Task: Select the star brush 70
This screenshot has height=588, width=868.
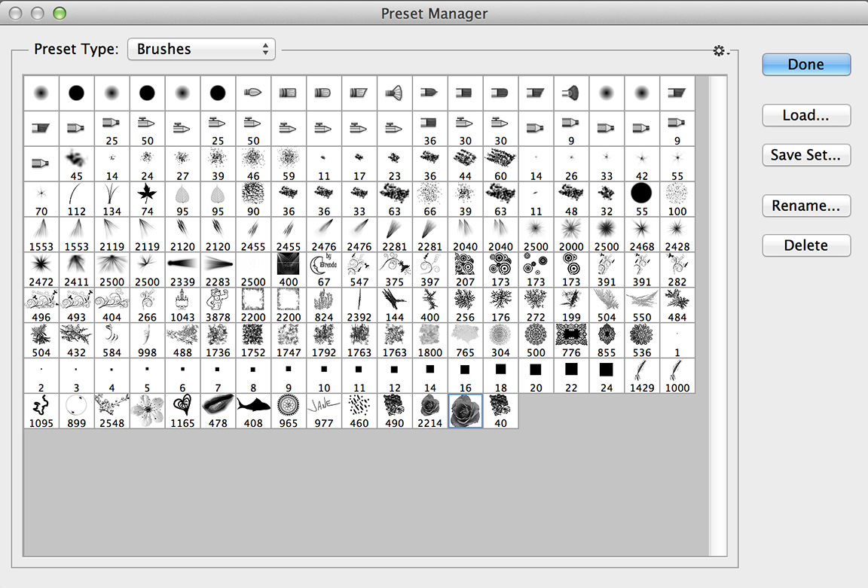Action: click(41, 199)
